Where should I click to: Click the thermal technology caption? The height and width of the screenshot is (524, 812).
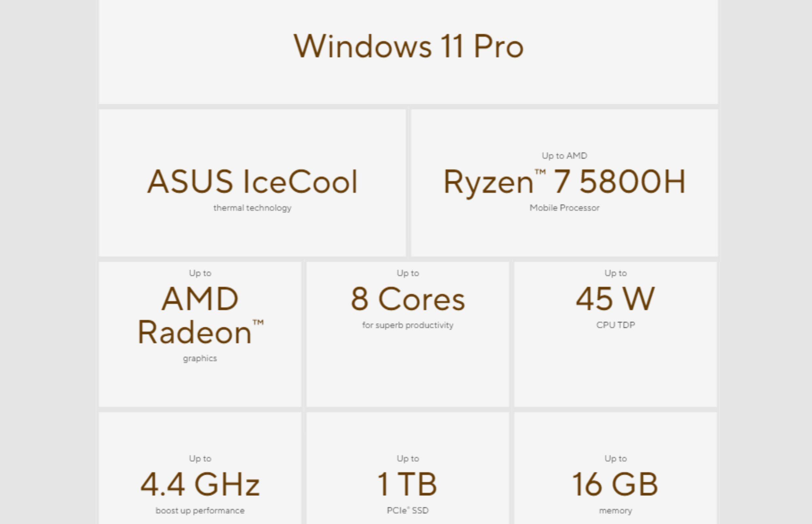click(252, 208)
